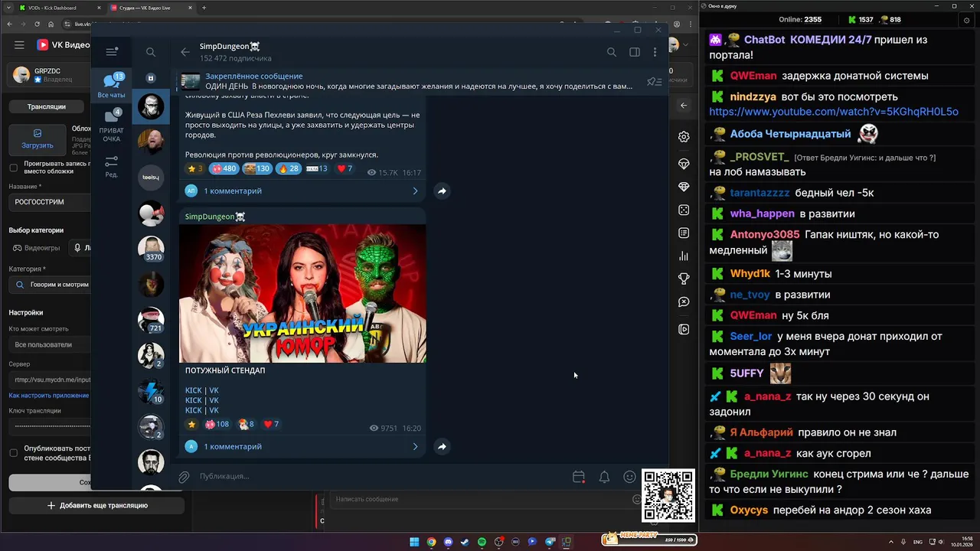Click the 'Название' field with РОСГОССТРИМ
Screen dimensions: 980x551
(x=50, y=202)
